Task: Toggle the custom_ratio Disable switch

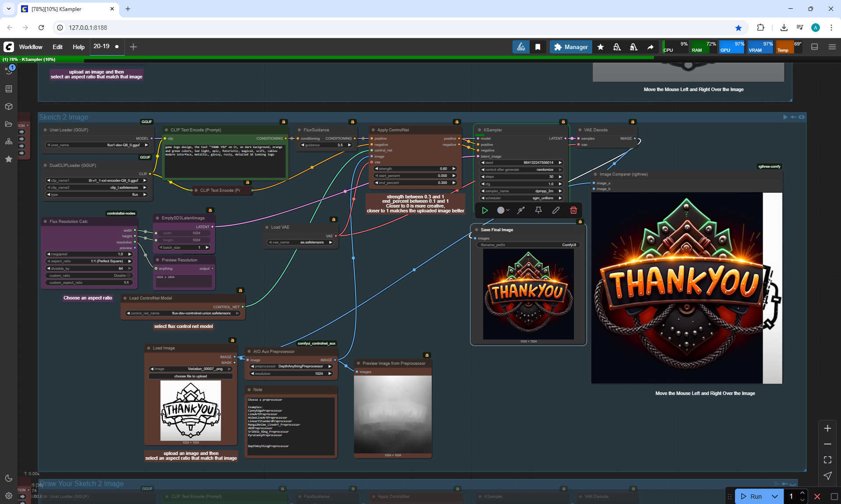Action: pyautogui.click(x=128, y=275)
